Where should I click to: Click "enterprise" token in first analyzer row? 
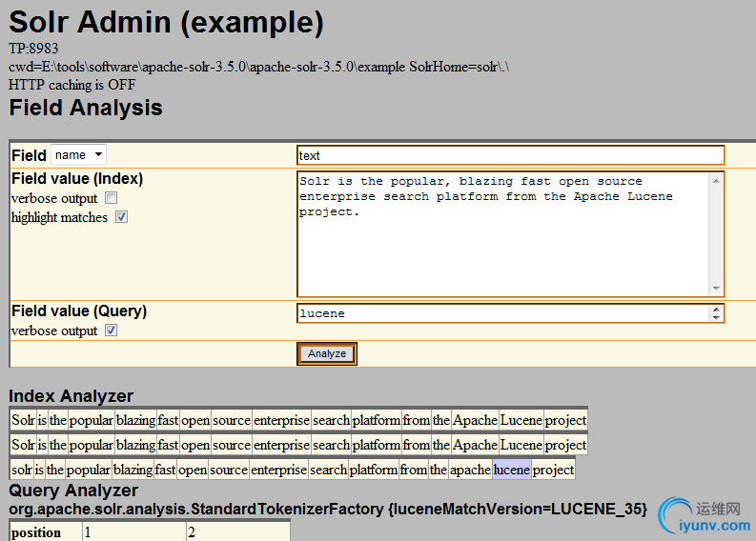[x=281, y=420]
